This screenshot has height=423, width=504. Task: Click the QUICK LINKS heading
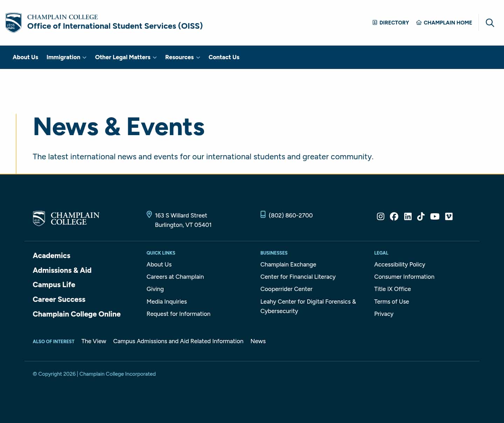pyautogui.click(x=161, y=253)
